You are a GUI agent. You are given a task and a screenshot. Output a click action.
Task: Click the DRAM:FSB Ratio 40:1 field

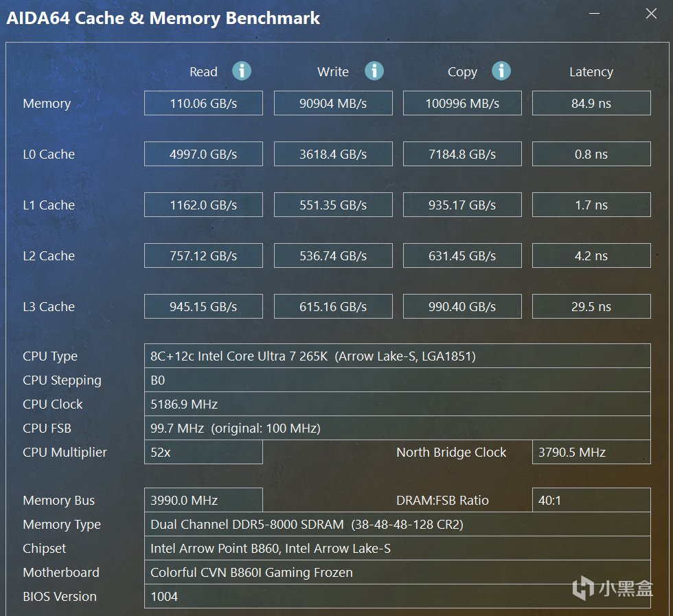coord(591,501)
